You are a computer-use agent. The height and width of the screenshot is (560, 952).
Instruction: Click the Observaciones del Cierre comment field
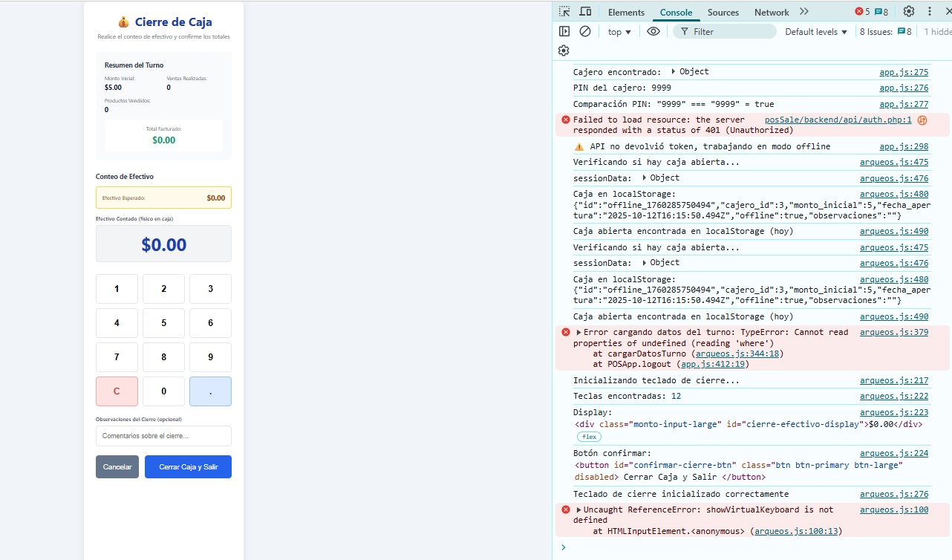coord(163,436)
